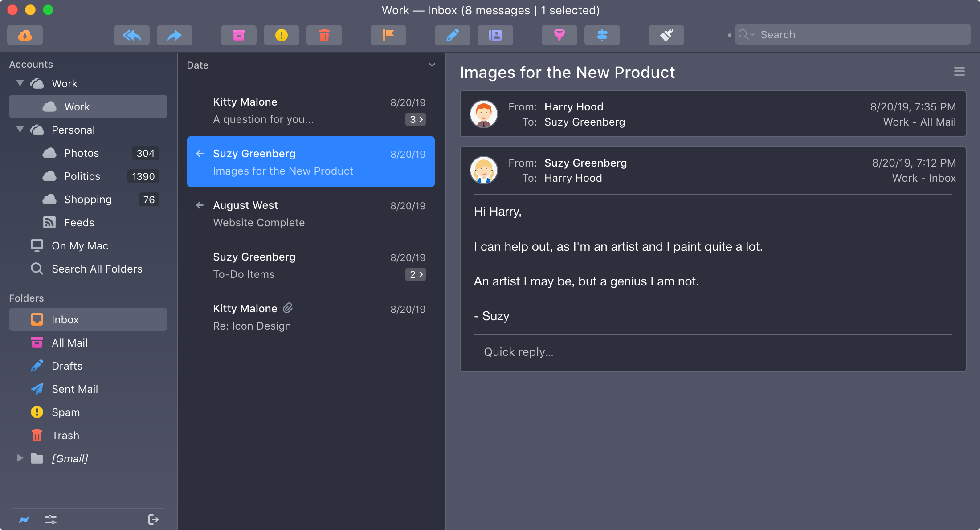Collapse the Work account disclosure triangle
This screenshot has height=530, width=980.
point(20,83)
